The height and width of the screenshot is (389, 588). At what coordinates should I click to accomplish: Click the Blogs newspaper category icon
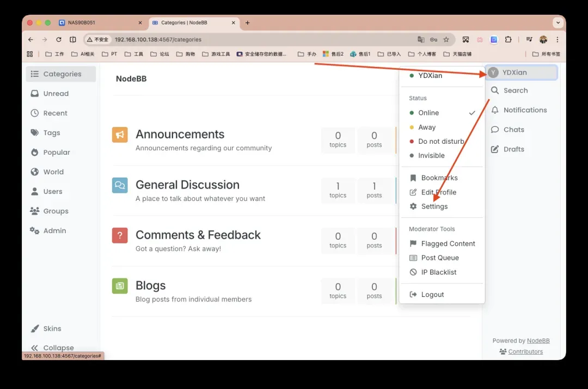coord(120,286)
